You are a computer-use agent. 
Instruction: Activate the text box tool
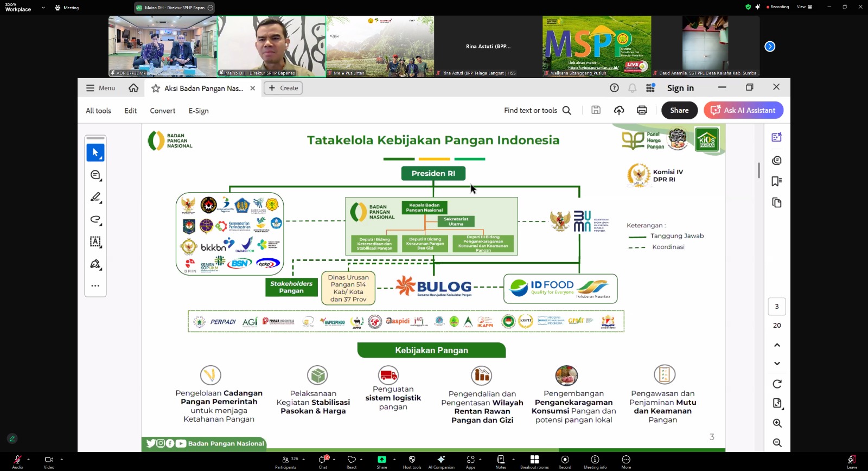pyautogui.click(x=95, y=242)
